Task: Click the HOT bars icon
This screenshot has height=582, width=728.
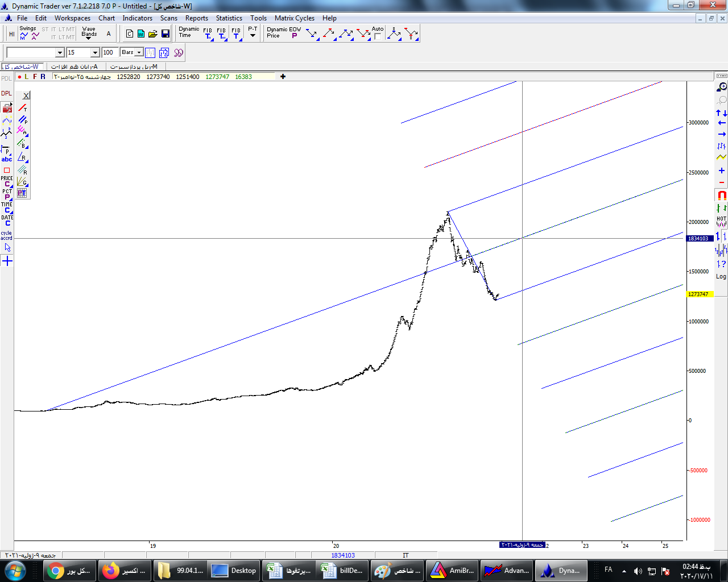Action: point(722,222)
